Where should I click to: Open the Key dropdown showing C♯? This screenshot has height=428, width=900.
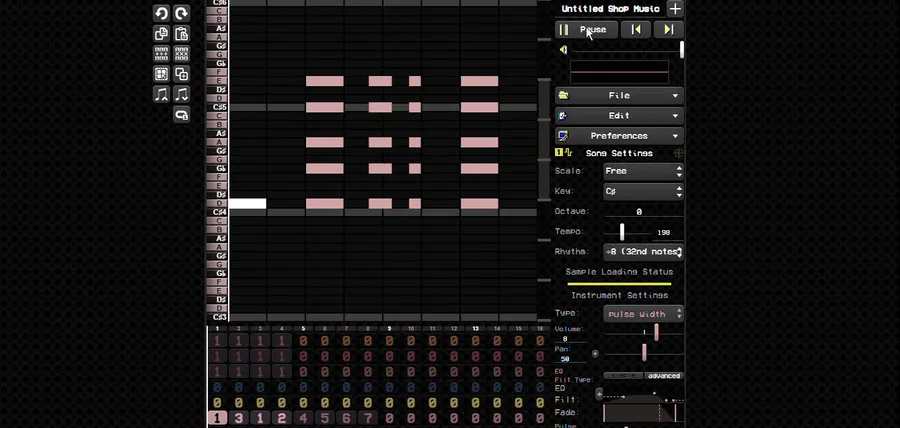tap(643, 191)
